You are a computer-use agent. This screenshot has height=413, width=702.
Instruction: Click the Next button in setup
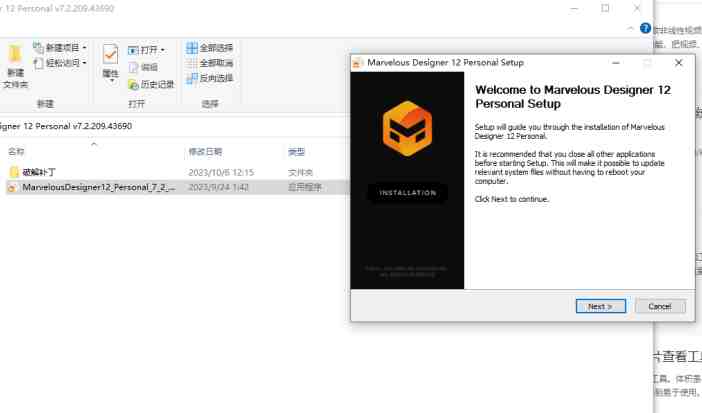pos(600,306)
